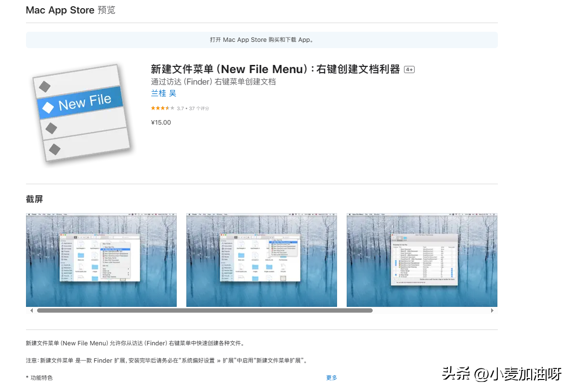Click the 打开 Mac App Store banner
This screenshot has height=392, width=573.
261,40
